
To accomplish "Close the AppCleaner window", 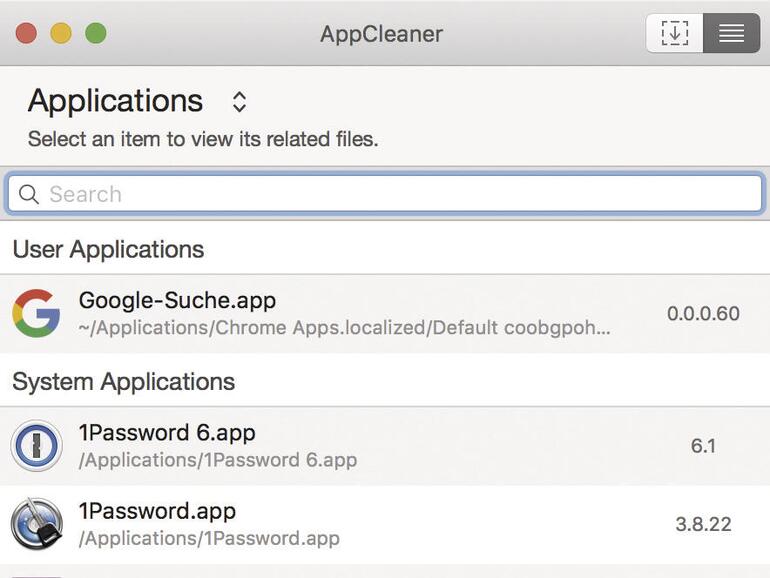I will (x=27, y=33).
